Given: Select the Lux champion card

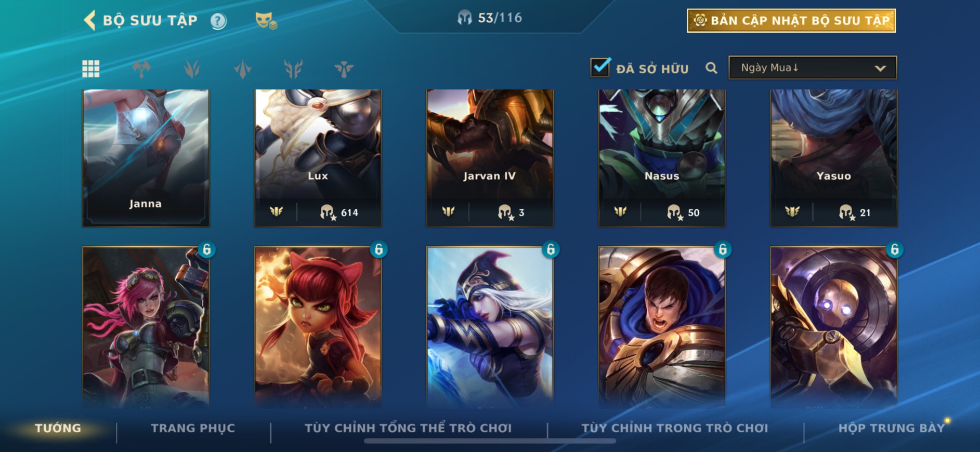Looking at the screenshot, I should tap(318, 158).
